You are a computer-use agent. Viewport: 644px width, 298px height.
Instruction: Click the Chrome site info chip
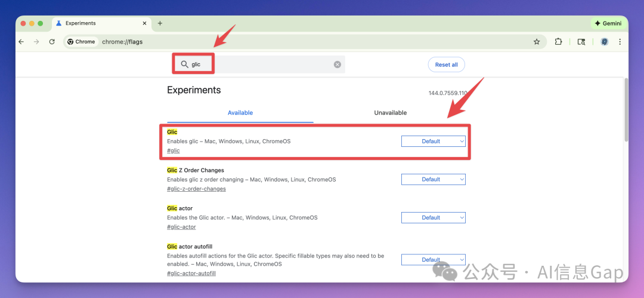pos(81,42)
